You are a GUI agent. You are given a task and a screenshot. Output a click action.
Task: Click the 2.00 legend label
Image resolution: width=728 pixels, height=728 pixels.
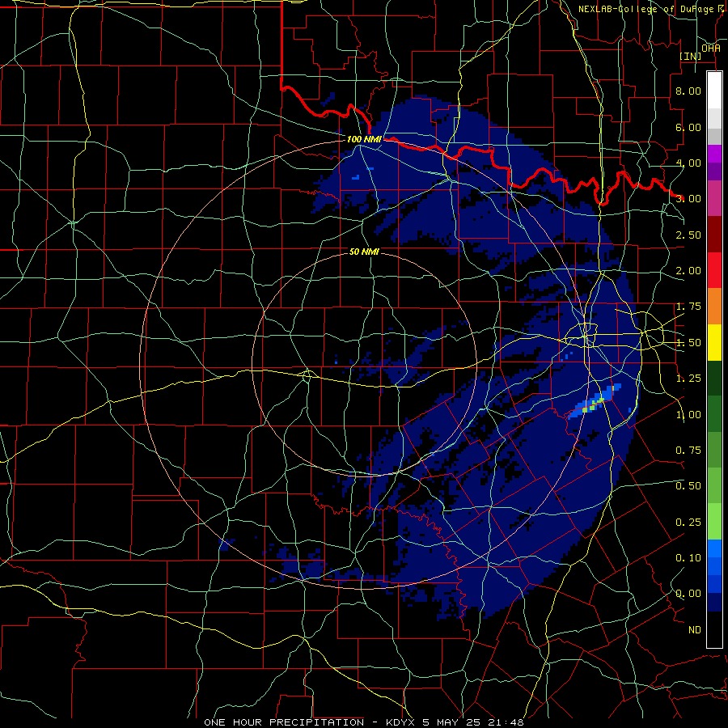click(x=688, y=271)
